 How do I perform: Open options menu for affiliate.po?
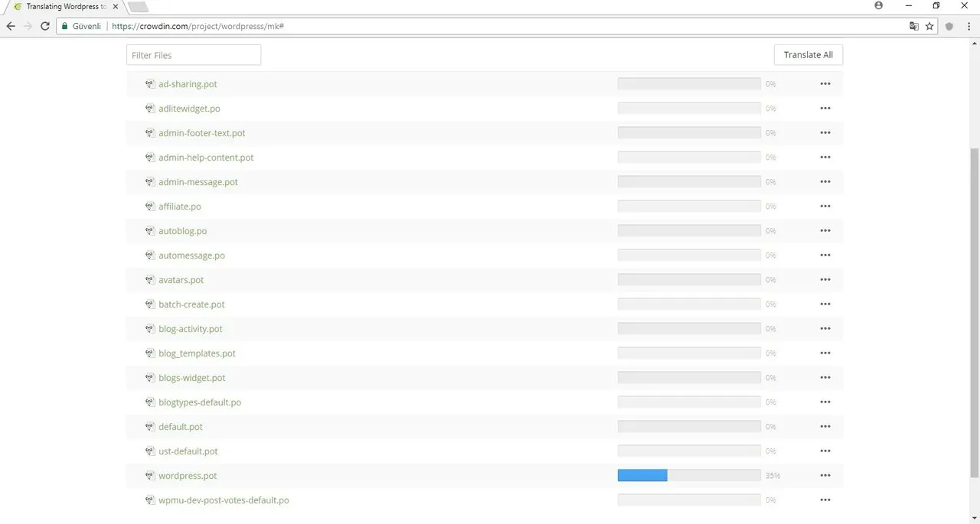[825, 207]
